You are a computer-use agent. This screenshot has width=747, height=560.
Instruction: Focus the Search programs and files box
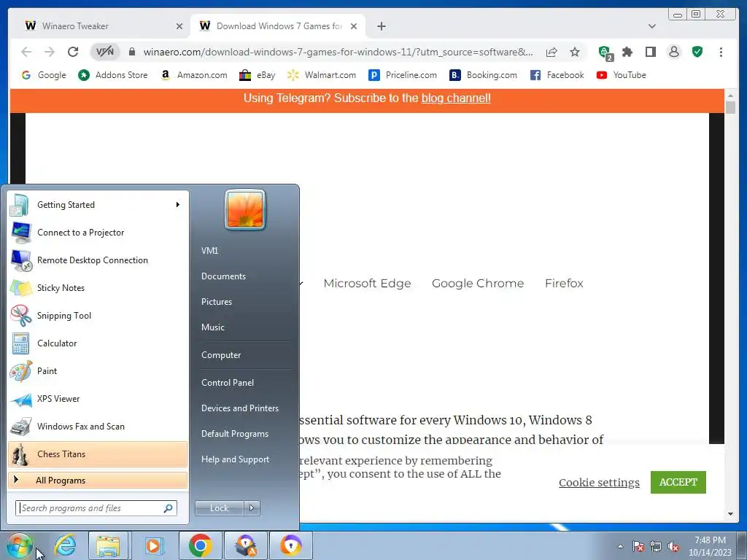(96, 508)
